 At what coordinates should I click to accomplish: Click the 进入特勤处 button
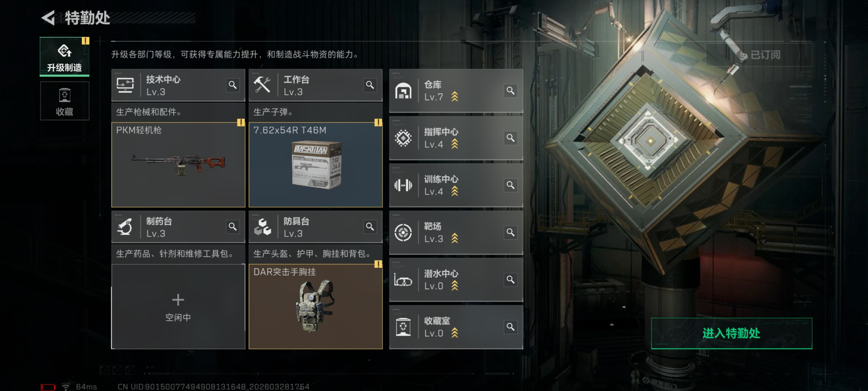731,333
